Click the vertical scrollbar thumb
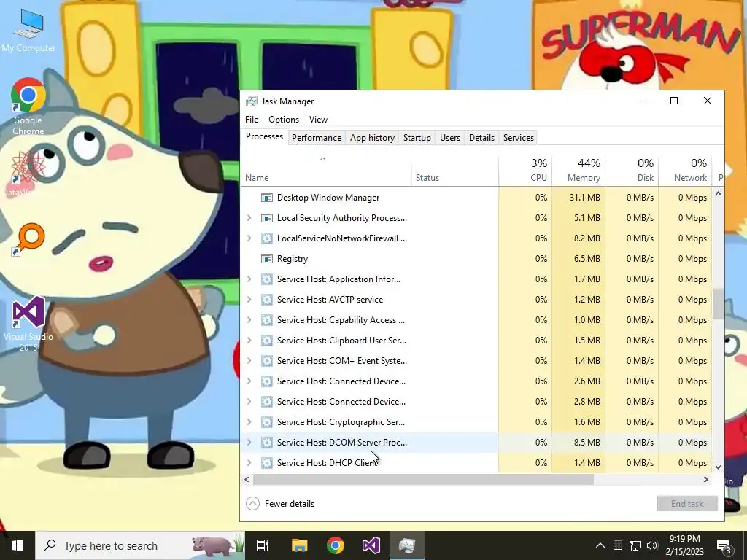747x560 pixels. [x=718, y=304]
